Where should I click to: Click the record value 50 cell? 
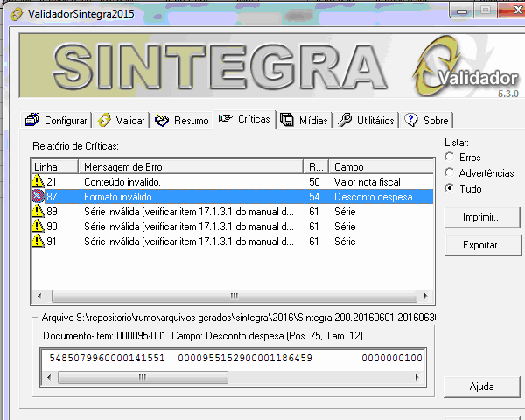point(314,182)
